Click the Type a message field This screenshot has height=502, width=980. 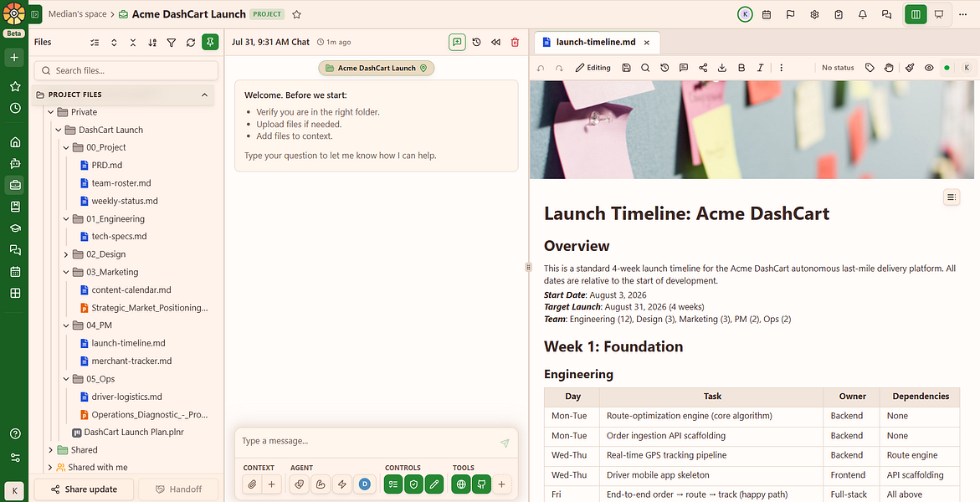369,442
